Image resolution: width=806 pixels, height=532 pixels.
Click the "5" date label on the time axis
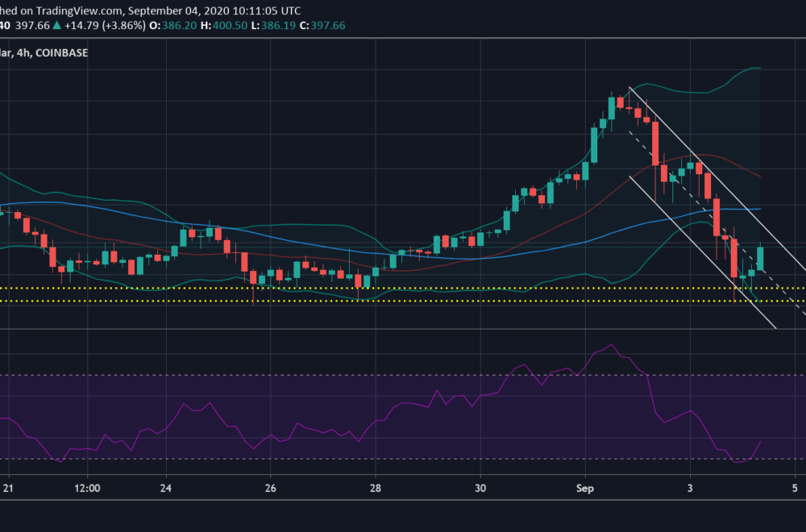point(795,488)
